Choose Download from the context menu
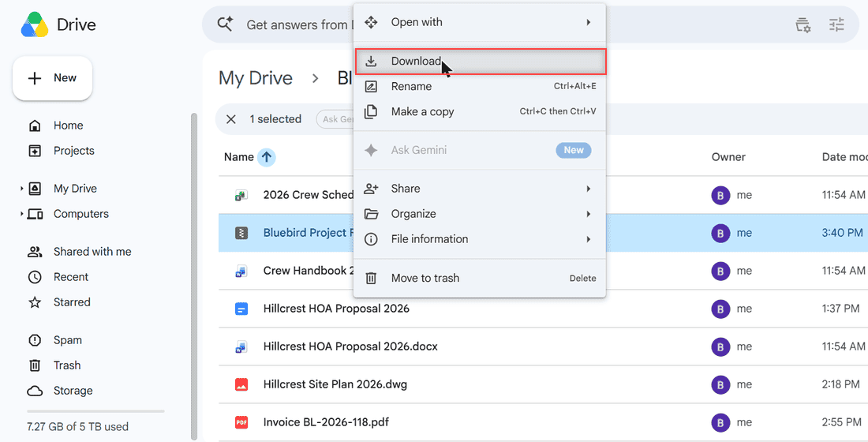868x442 pixels. pos(480,62)
